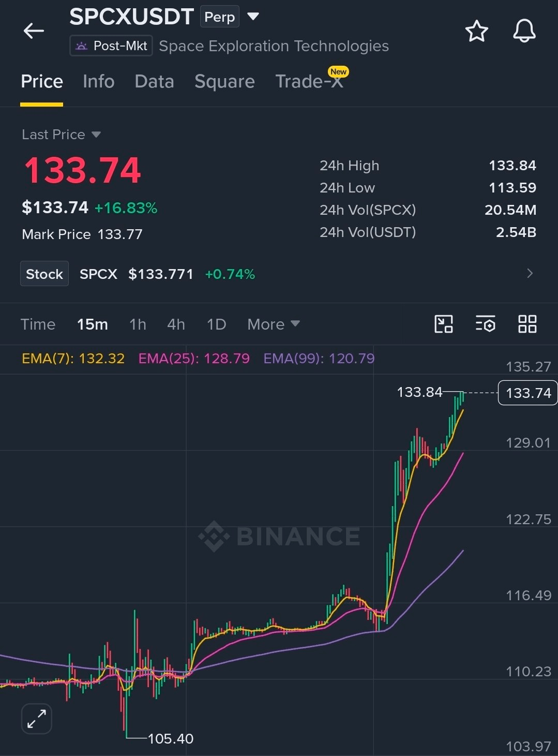Tap the 24h Vol(USDT) value 2.54B
Viewport: 558px width, 756px height.
pos(516,232)
